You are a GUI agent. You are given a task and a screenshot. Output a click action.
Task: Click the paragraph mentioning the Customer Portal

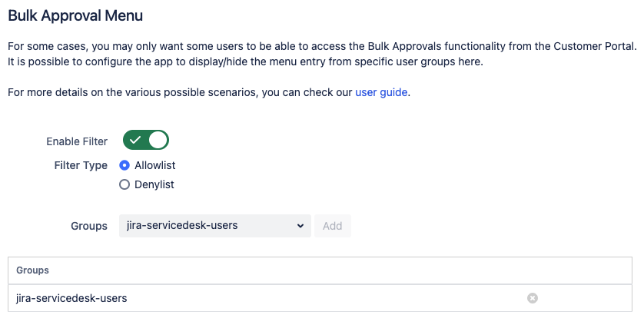(x=321, y=47)
